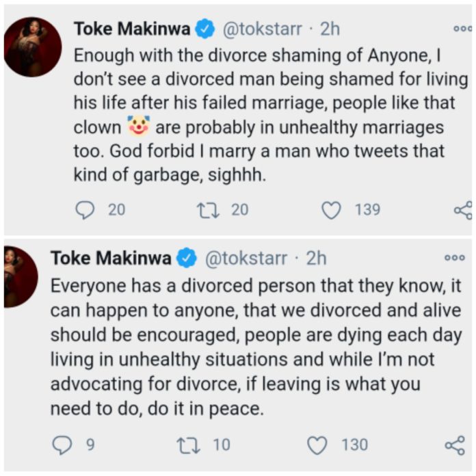Share the first tweet

click(463, 210)
